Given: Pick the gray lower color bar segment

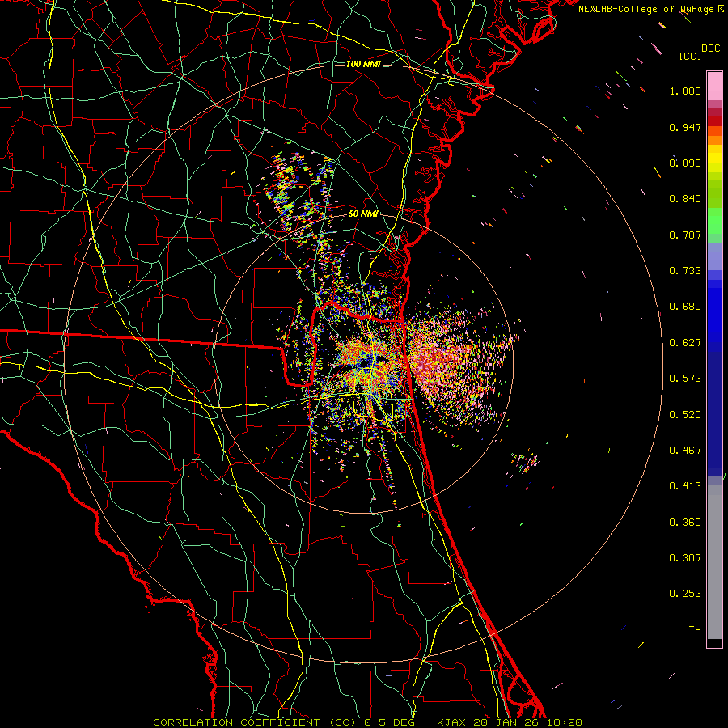Looking at the screenshot, I should pos(714,562).
